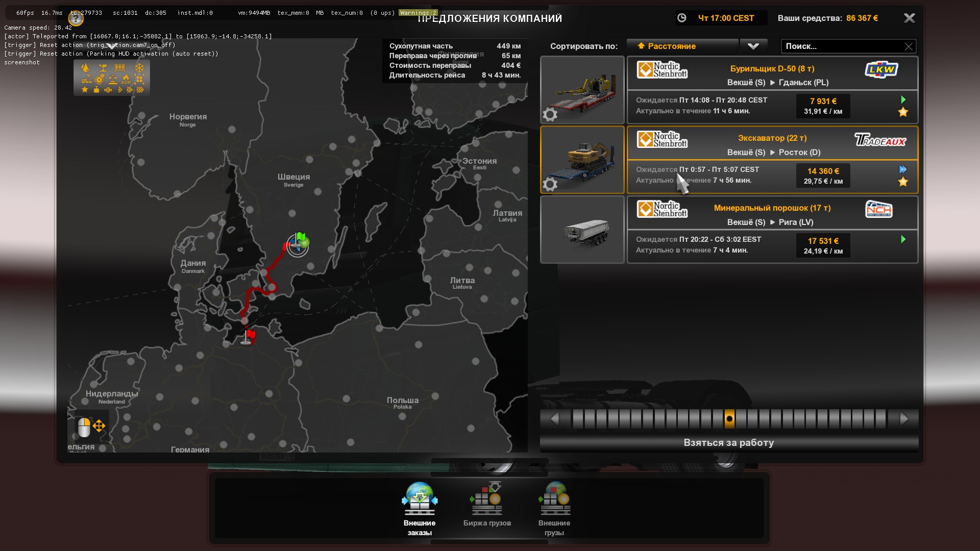This screenshot has height=551, width=980.
Task: Toggle the triple-chevron urgent delivery filter
Action: pos(140,90)
